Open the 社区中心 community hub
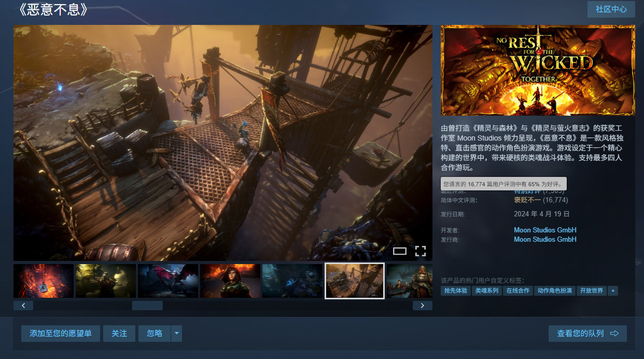Screen dimensions: 644x359 611,9
